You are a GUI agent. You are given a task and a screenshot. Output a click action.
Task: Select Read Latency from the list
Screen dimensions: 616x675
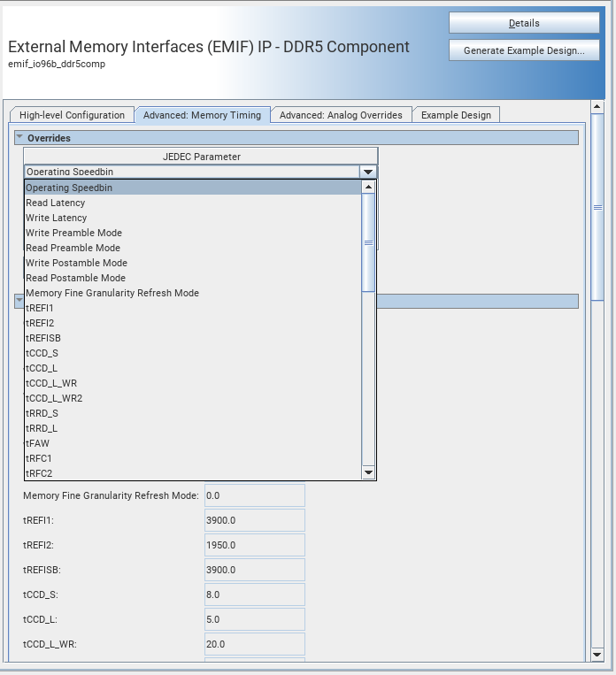(x=56, y=203)
